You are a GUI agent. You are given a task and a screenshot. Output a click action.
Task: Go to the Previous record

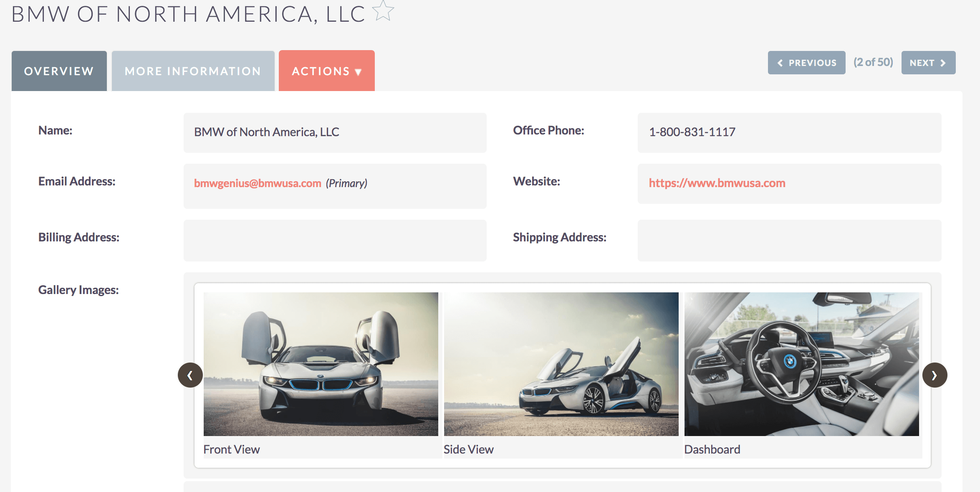click(x=806, y=63)
